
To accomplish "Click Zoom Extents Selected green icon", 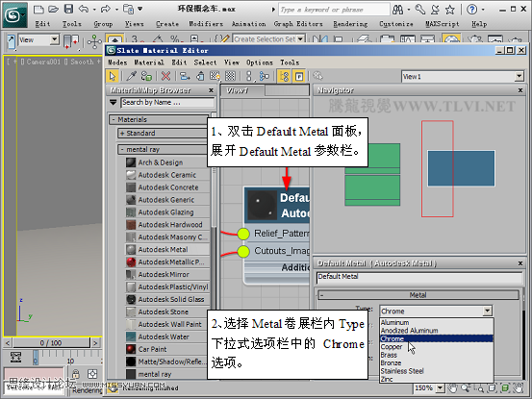I will [505, 387].
